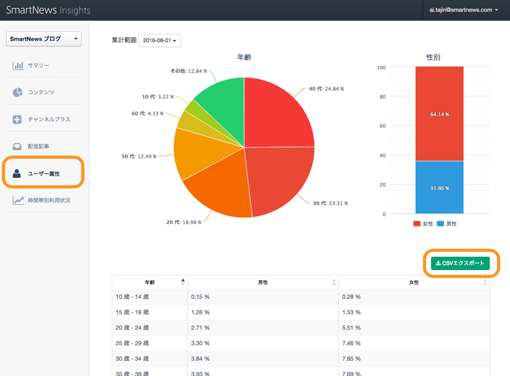Click the 25歳-29歳 table row label
Screen dimensions: 510x376
132,343
